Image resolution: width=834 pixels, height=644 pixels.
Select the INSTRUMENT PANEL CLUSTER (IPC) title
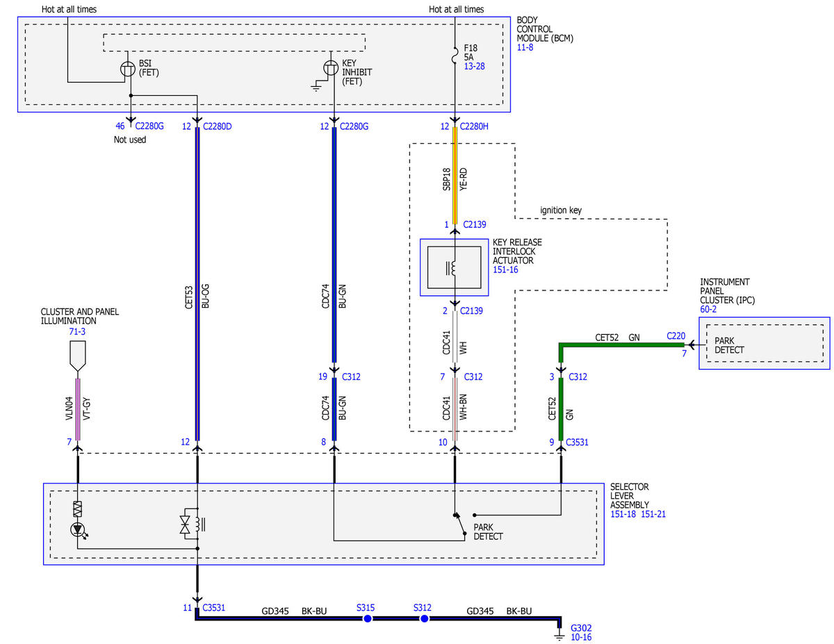(x=726, y=291)
